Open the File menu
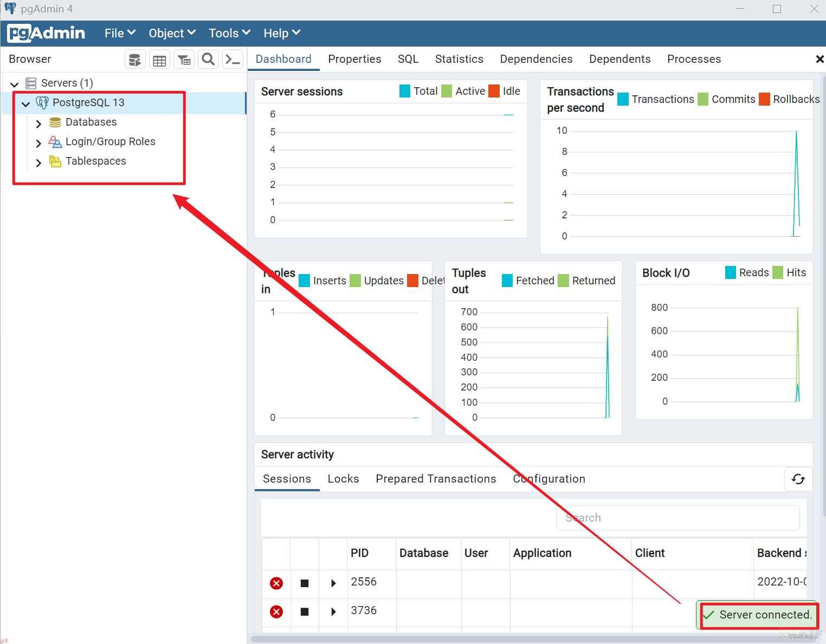The height and width of the screenshot is (644, 826). coord(120,33)
